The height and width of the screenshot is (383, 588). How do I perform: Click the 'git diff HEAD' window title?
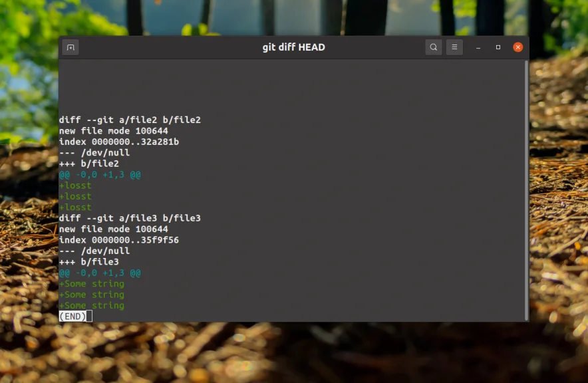[293, 47]
